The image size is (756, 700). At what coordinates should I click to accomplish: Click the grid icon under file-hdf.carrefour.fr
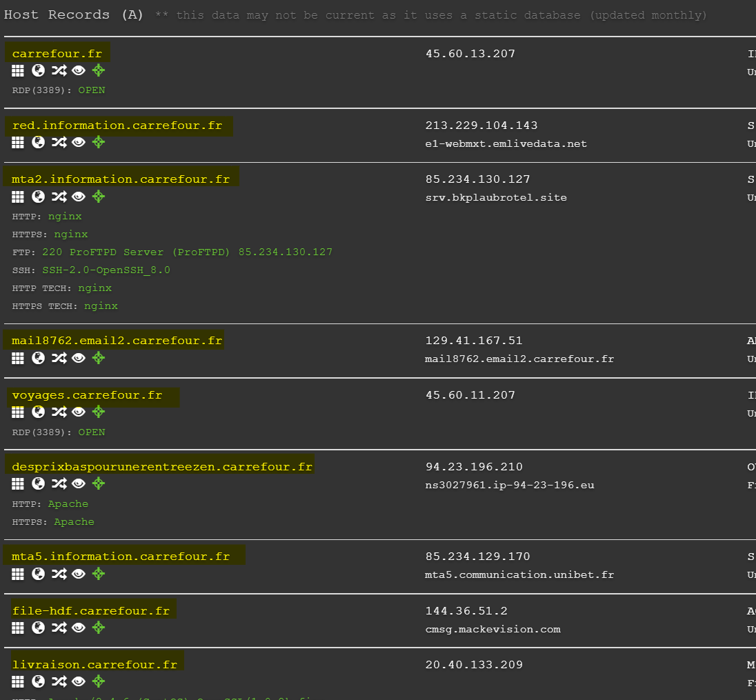(18, 628)
